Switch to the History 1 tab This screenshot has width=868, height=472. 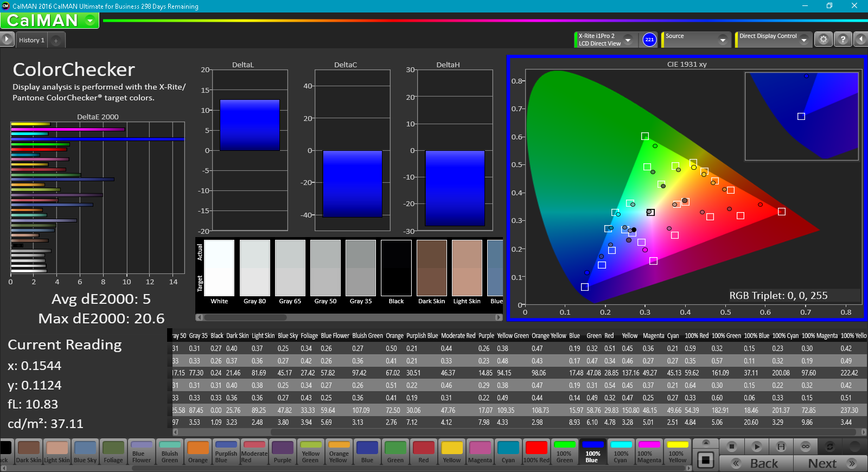click(x=31, y=41)
